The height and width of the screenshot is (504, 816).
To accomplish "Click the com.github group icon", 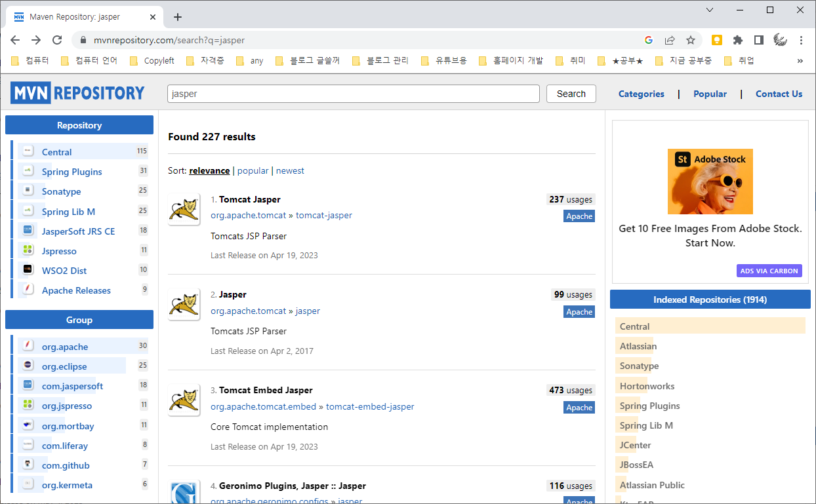I will pos(28,465).
